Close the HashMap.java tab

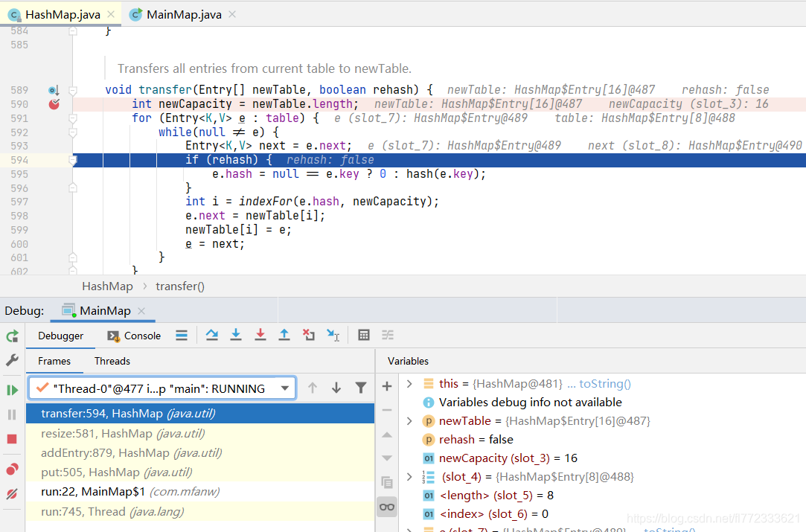tap(110, 14)
